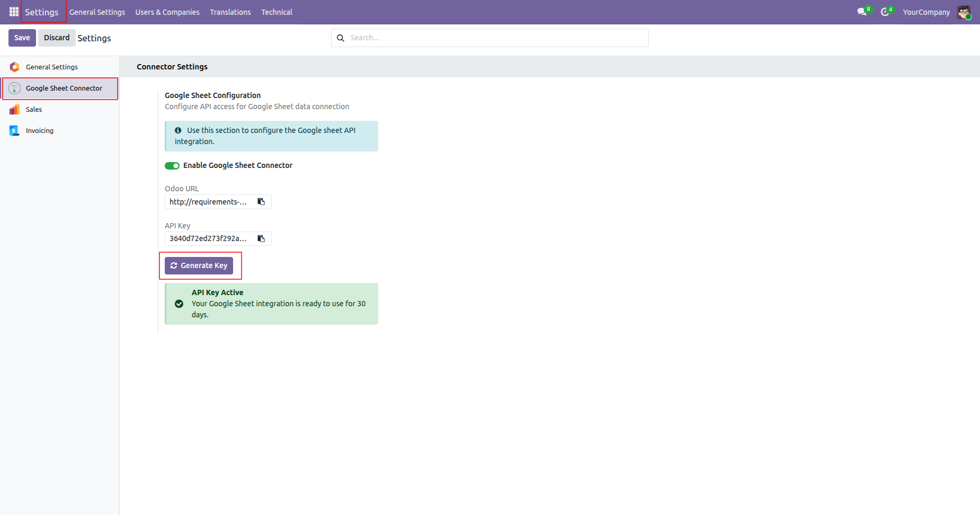Open the conversations messages icon
The image size is (980, 515).
(862, 12)
